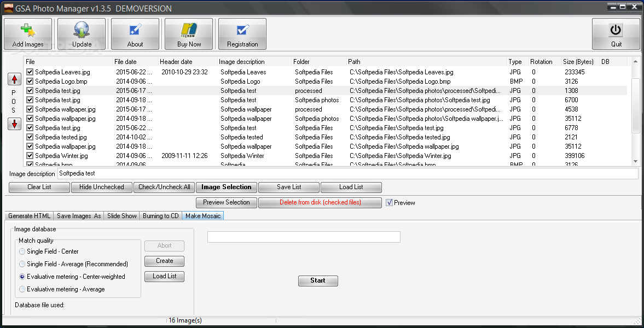Click the Preview Selection button
The width and height of the screenshot is (644, 328).
click(227, 202)
